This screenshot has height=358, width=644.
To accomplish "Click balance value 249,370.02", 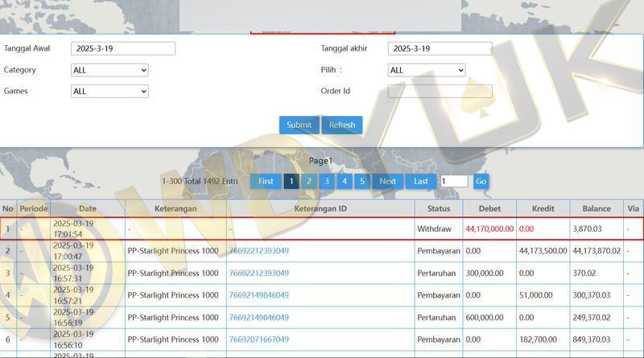I will pyautogui.click(x=592, y=317).
